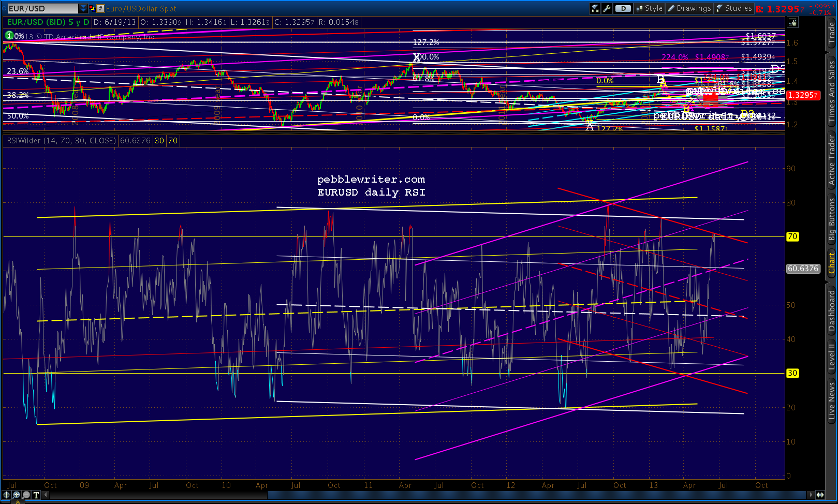Open the Level II side tab
838x504 pixels.
[x=831, y=357]
